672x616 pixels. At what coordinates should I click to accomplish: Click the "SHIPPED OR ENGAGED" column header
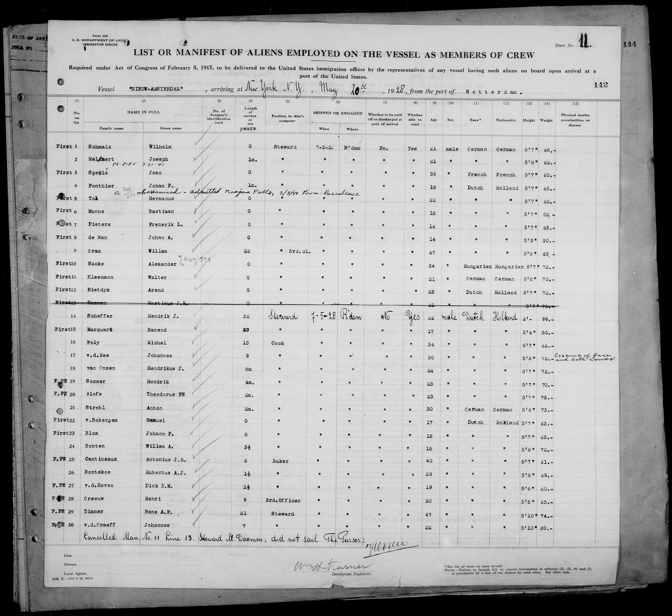(x=337, y=113)
